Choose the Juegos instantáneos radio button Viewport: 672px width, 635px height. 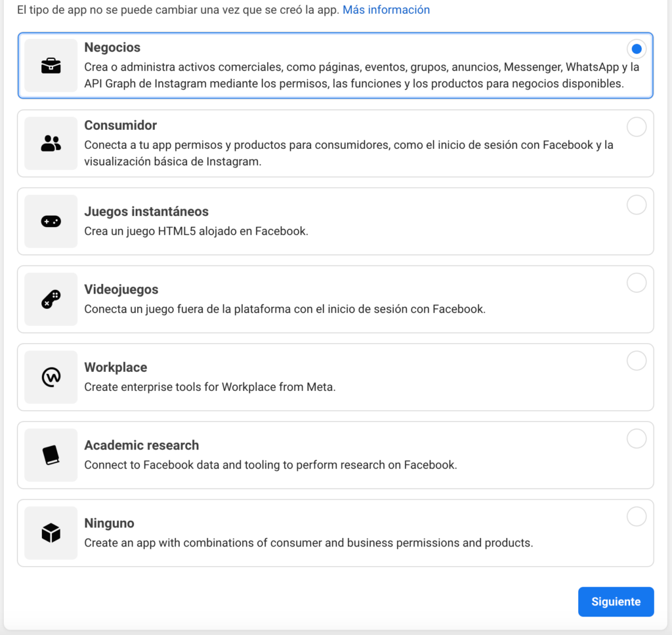636,205
